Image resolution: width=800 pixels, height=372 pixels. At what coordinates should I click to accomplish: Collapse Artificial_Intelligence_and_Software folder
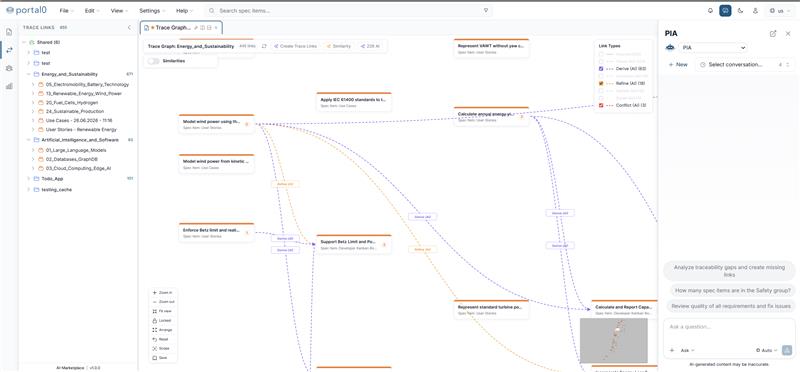29,140
